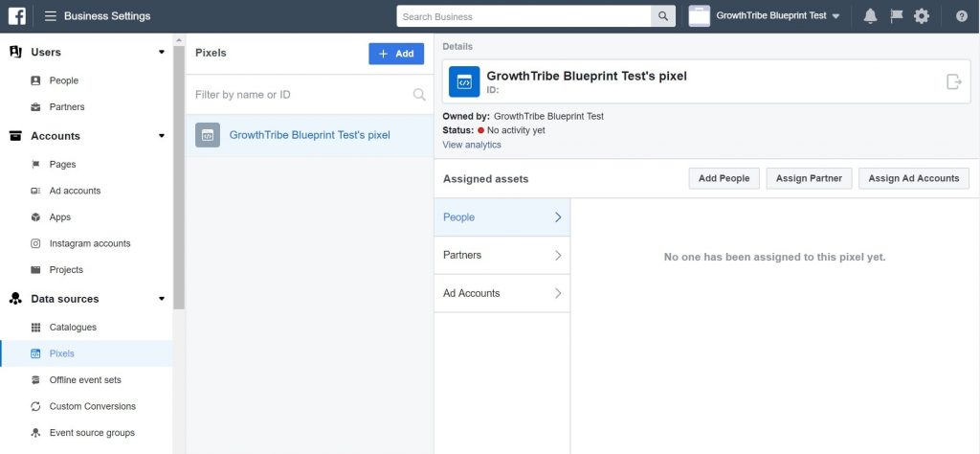Open Custom Conversions in sidebar
This screenshot has height=454, width=980.
coord(93,406)
